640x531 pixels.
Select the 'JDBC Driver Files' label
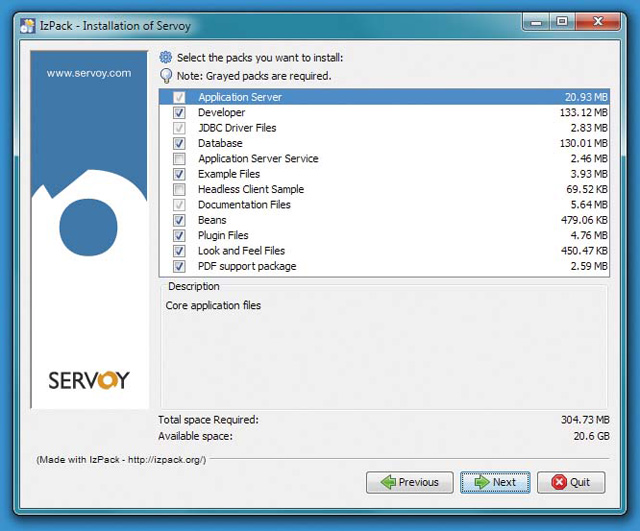pyautogui.click(x=237, y=128)
